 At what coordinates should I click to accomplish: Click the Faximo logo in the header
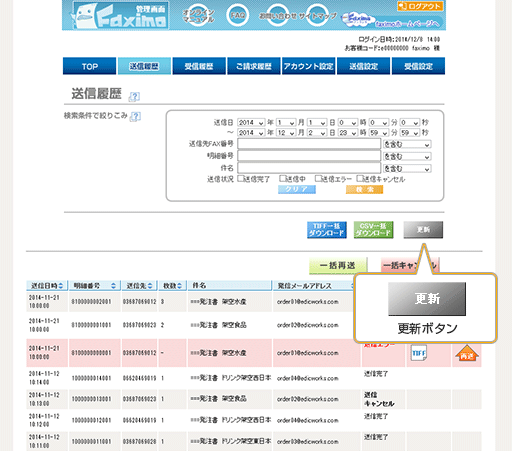coord(120,16)
